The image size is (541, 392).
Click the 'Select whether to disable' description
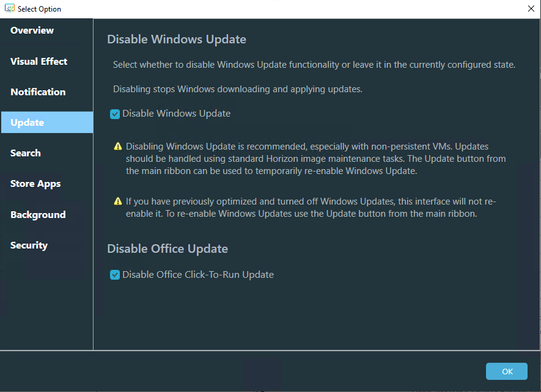(314, 65)
